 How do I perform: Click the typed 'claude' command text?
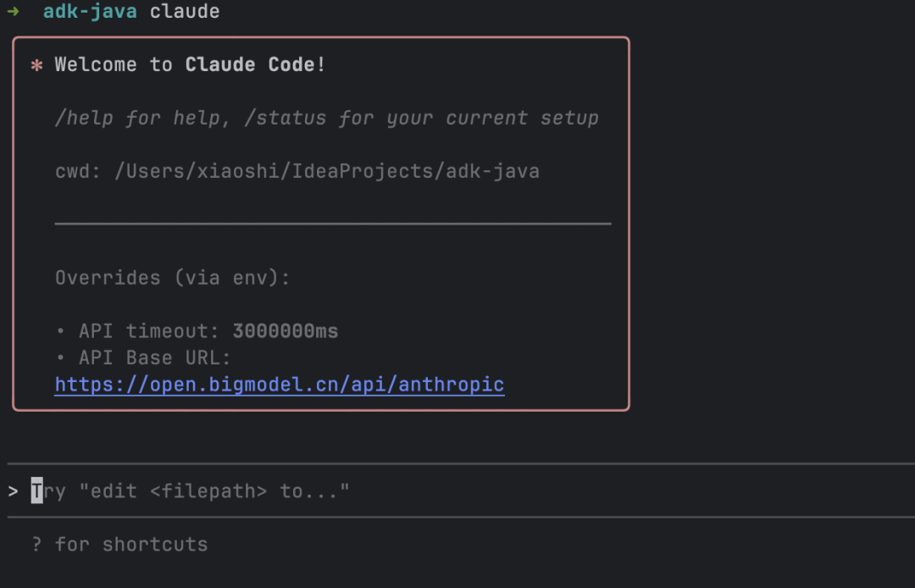coord(185,11)
